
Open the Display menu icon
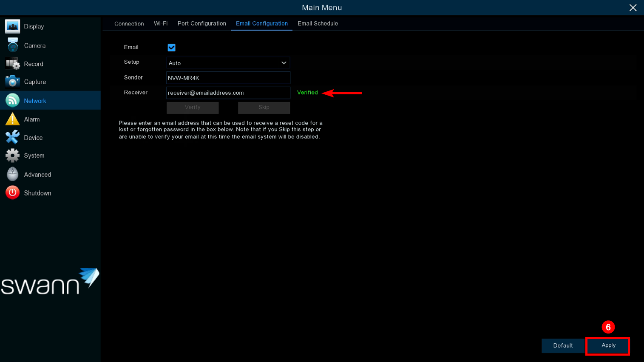point(12,26)
